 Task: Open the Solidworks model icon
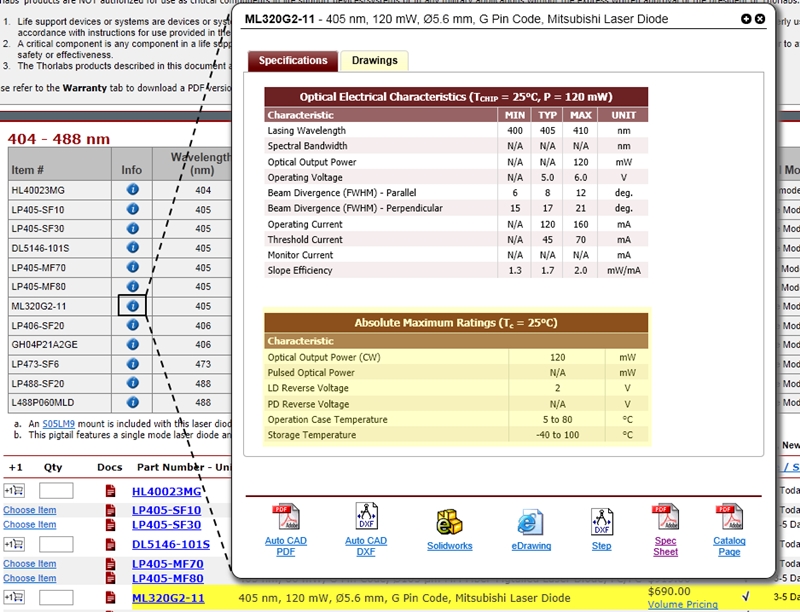[449, 522]
